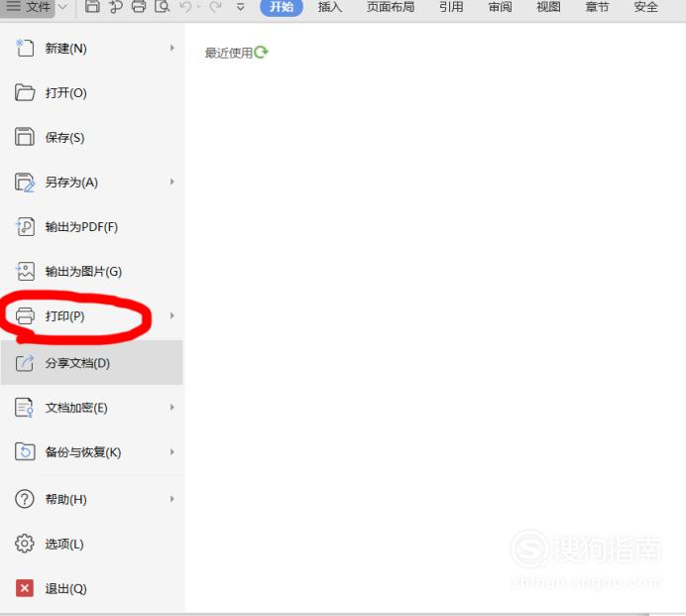Open the 安全 tab
Image resolution: width=686 pixels, height=616 pixels.
645,7
